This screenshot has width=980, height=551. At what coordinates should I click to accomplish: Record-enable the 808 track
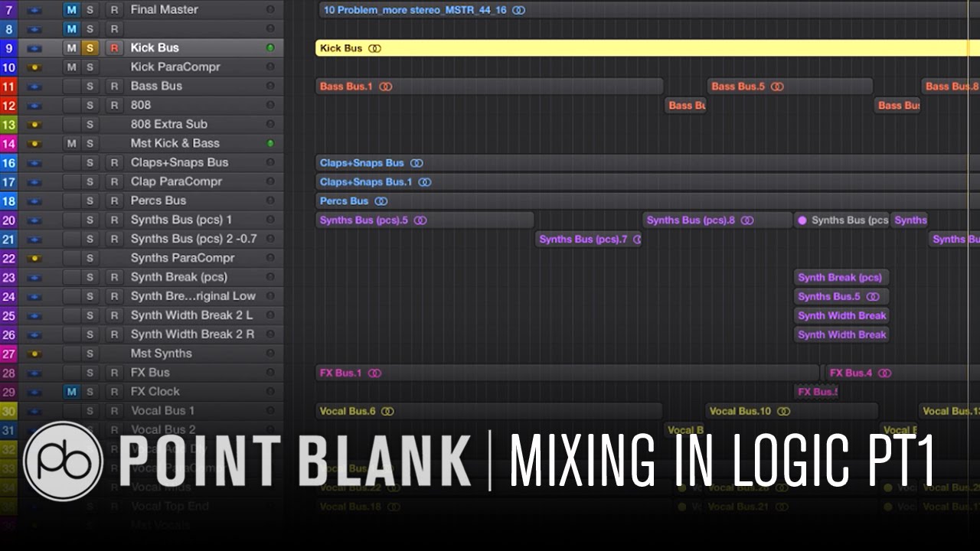tap(114, 106)
